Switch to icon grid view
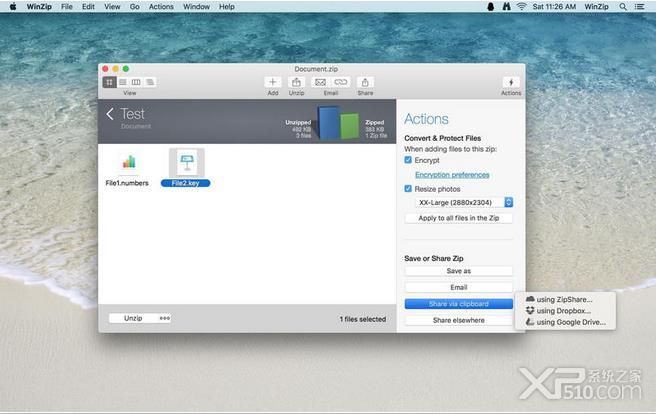Screen dimensions: 656x414 (x=109, y=82)
